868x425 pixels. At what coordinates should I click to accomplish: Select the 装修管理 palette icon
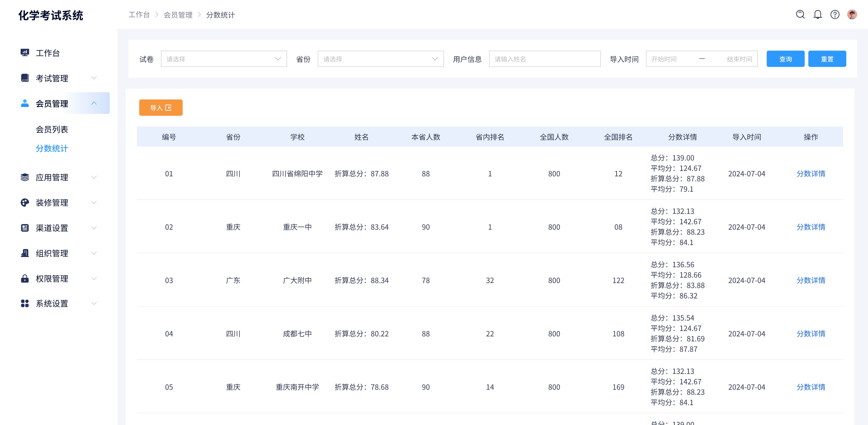pos(25,203)
